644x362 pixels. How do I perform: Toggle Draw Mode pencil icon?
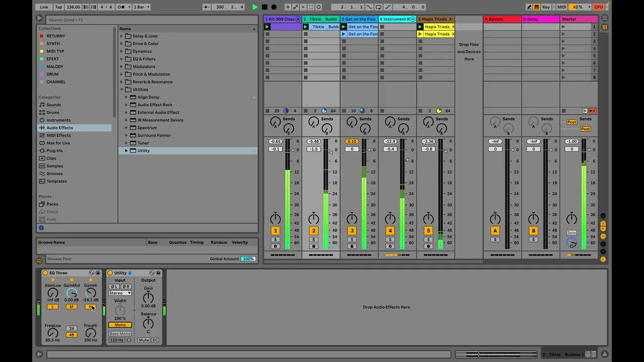point(529,7)
